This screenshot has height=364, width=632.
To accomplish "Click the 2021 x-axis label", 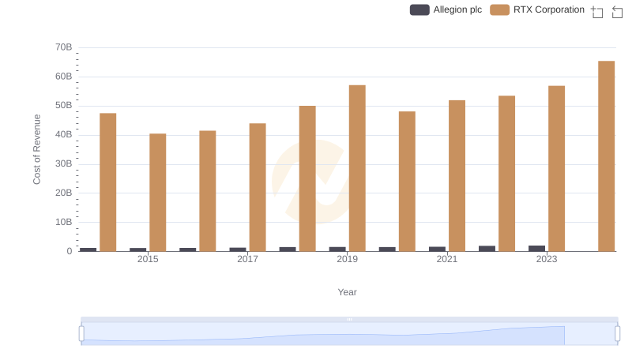I will coord(447,259).
